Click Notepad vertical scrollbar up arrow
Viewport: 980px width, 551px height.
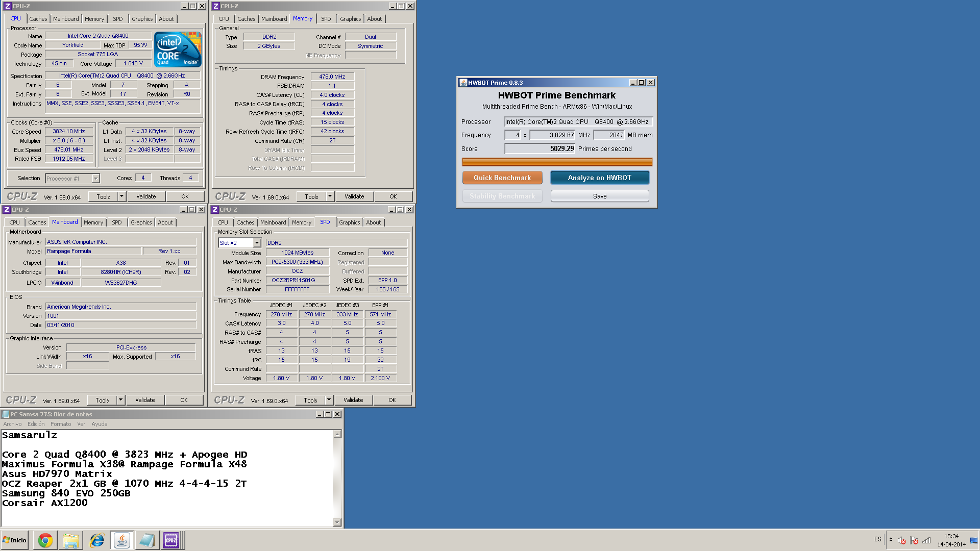[337, 434]
